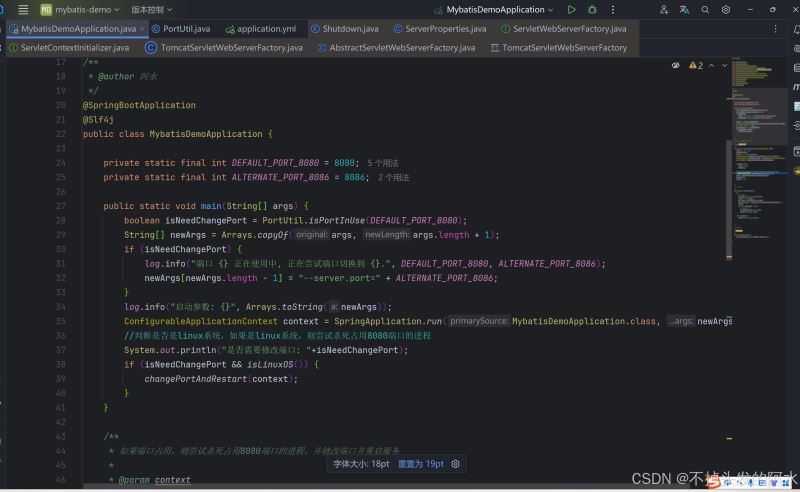Switch to the application.yml tab

pyautogui.click(x=261, y=29)
